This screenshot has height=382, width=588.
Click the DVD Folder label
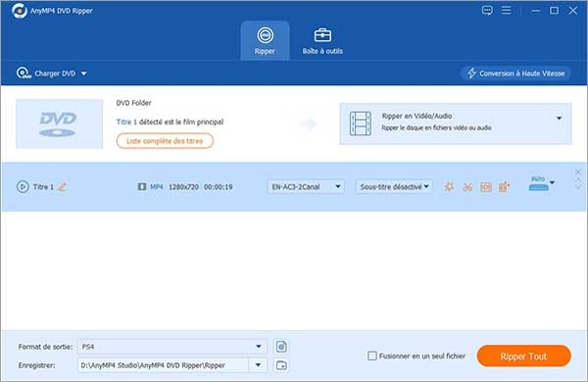pyautogui.click(x=134, y=103)
